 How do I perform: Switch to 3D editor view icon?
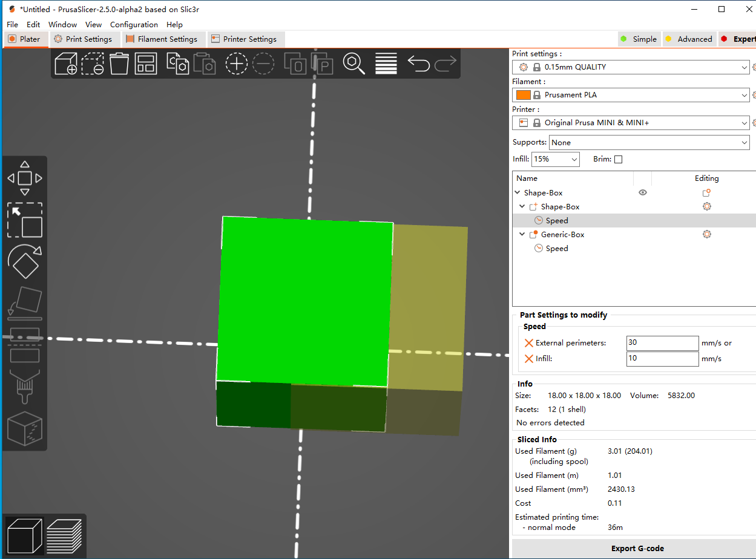[x=25, y=535]
